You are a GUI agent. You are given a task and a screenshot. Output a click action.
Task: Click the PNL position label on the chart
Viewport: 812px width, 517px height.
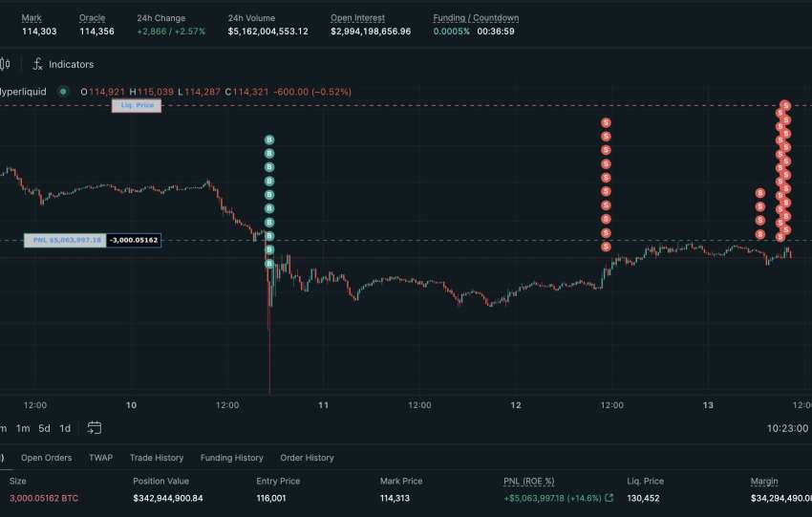65,240
